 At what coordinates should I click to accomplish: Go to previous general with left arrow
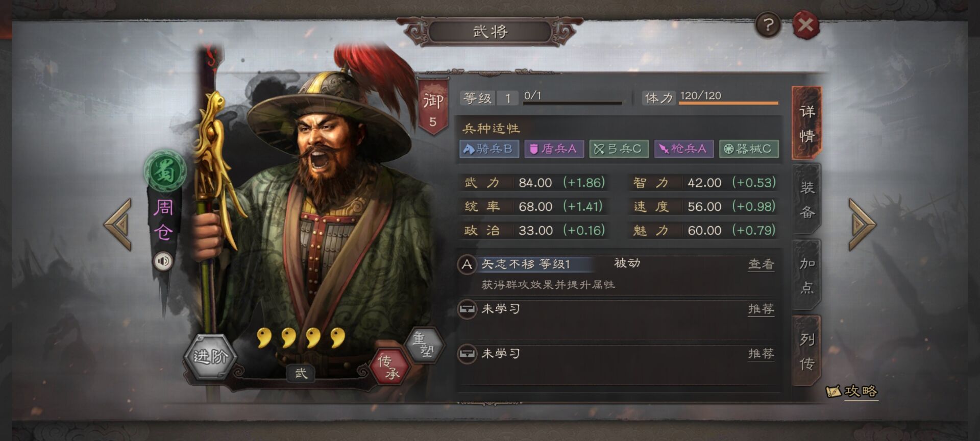[x=118, y=225]
